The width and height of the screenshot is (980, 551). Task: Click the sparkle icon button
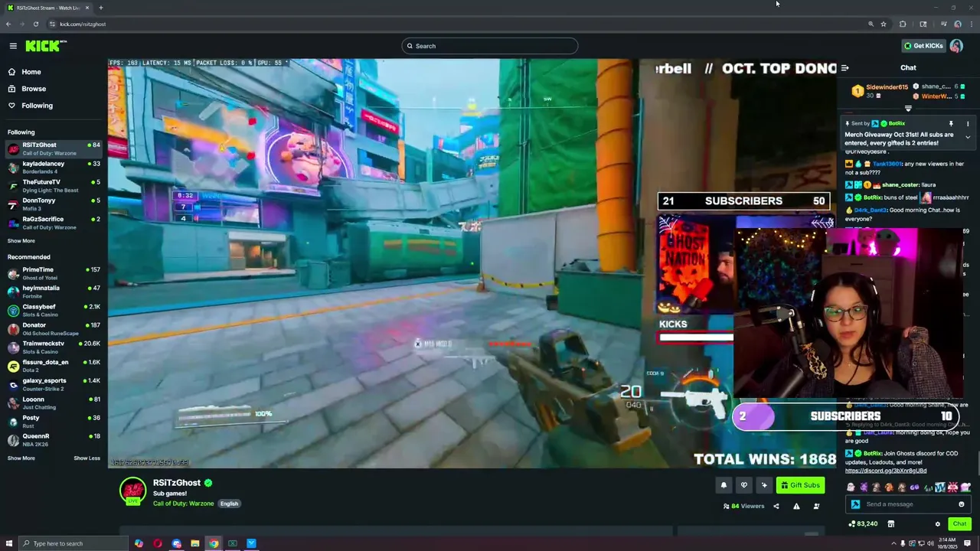[x=763, y=485]
